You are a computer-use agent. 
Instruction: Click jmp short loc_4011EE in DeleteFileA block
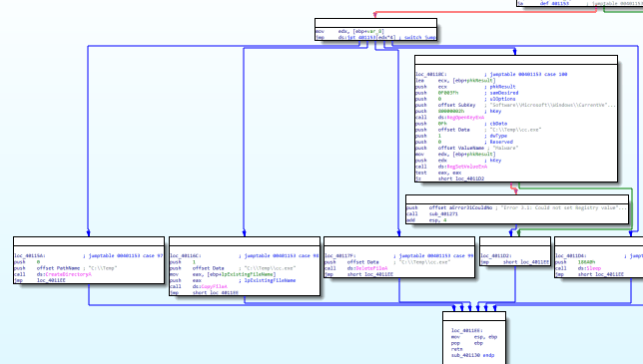tap(359, 274)
